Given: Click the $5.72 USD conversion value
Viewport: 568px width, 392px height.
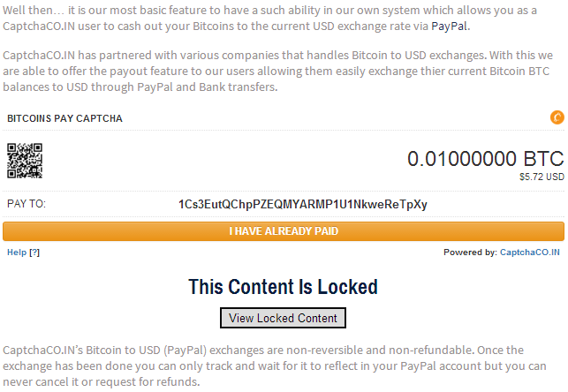Looking at the screenshot, I should pos(541,177).
